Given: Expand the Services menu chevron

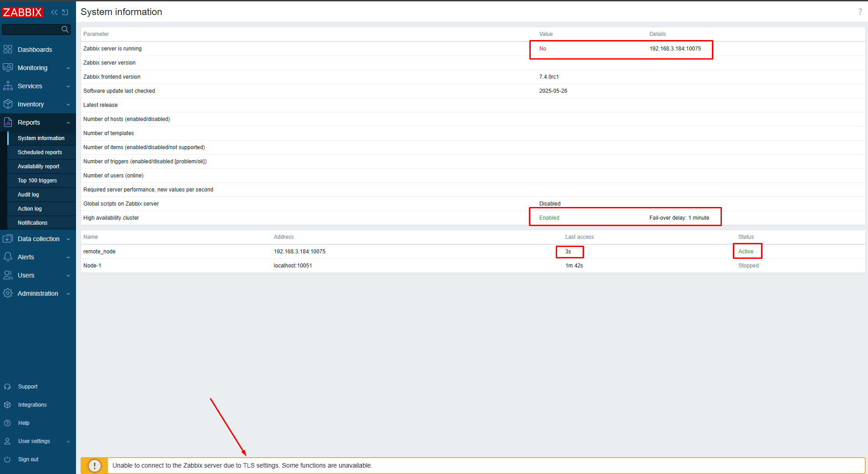Looking at the screenshot, I should pyautogui.click(x=68, y=86).
